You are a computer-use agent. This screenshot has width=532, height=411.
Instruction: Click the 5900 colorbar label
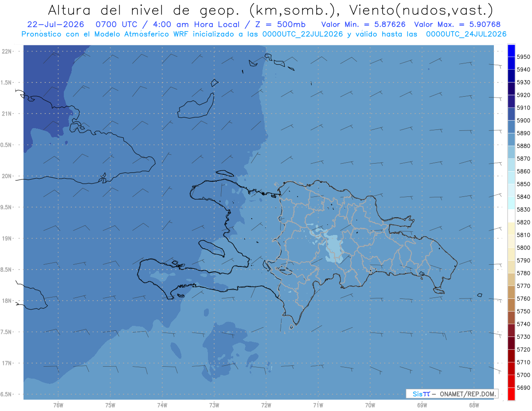pyautogui.click(x=523, y=120)
